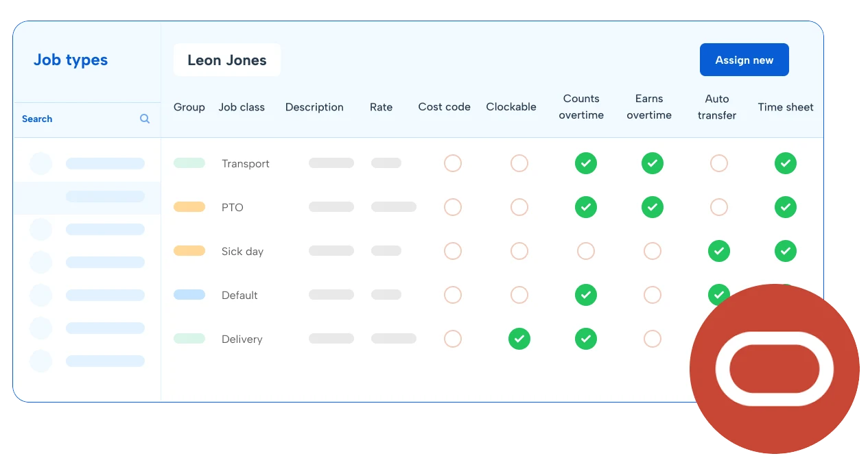Click the Rate column header
This screenshot has width=868, height=467.
point(381,107)
